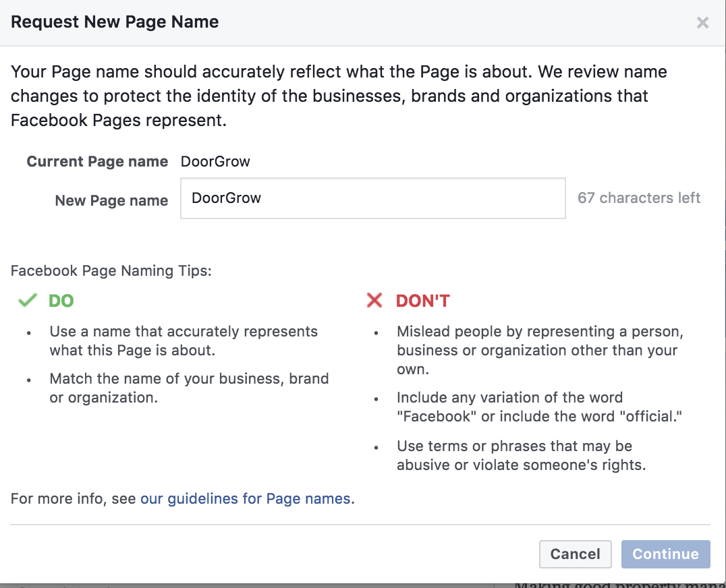The width and height of the screenshot is (726, 588).
Task: Click the tip about misleading people
Action: click(540, 350)
